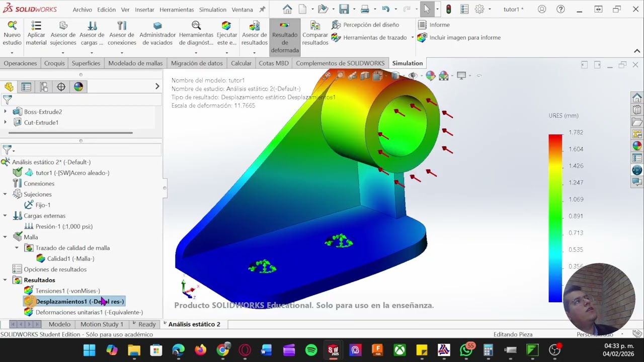The width and height of the screenshot is (644, 362).
Task: Click the Save icon
Action: (x=344, y=9)
